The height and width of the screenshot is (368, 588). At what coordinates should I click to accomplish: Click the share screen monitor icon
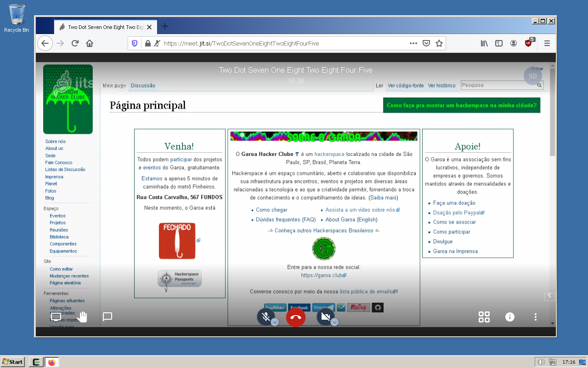pyautogui.click(x=56, y=316)
